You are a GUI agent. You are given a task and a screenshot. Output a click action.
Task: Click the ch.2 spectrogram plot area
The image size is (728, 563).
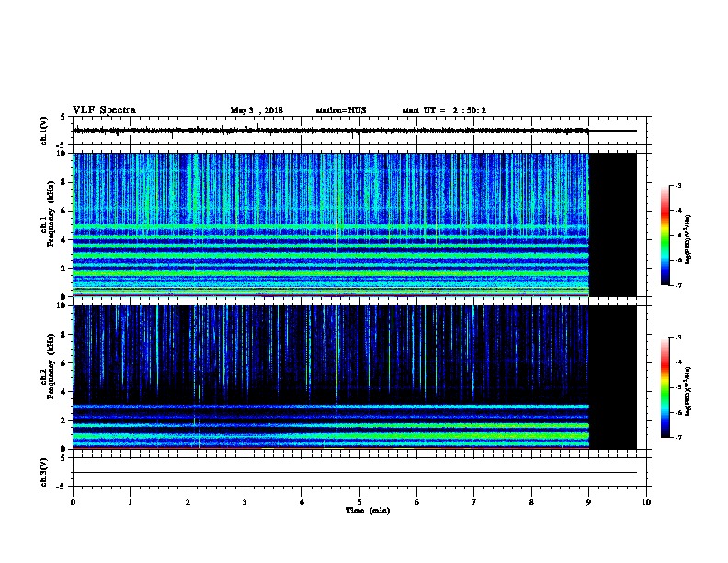(x=354, y=377)
